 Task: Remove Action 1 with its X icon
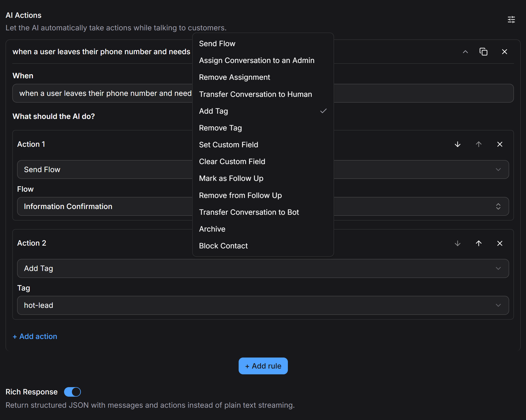click(x=500, y=144)
